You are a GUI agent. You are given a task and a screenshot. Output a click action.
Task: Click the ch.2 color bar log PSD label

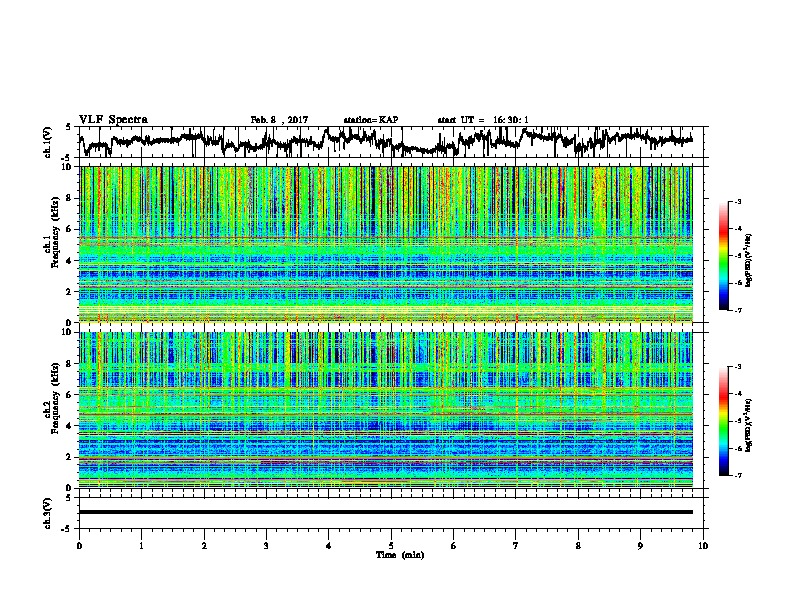(x=749, y=425)
